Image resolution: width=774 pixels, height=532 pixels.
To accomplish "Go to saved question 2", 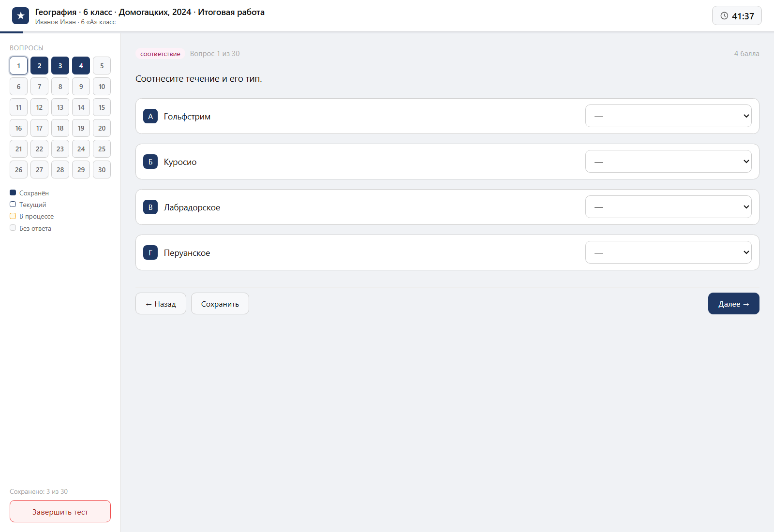I will click(x=39, y=66).
